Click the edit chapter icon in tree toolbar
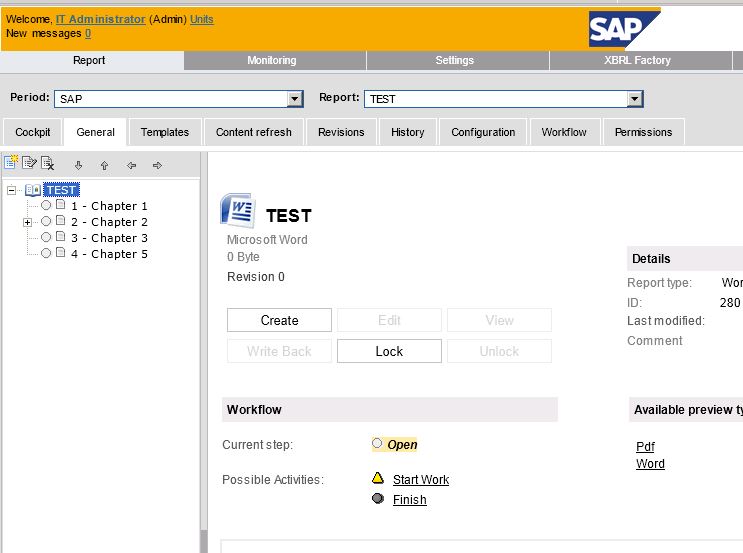743x553 pixels. [29, 163]
